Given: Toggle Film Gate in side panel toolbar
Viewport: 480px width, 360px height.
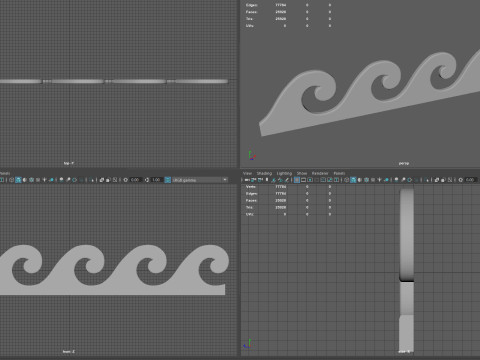Looking at the screenshot, I should click(303, 180).
